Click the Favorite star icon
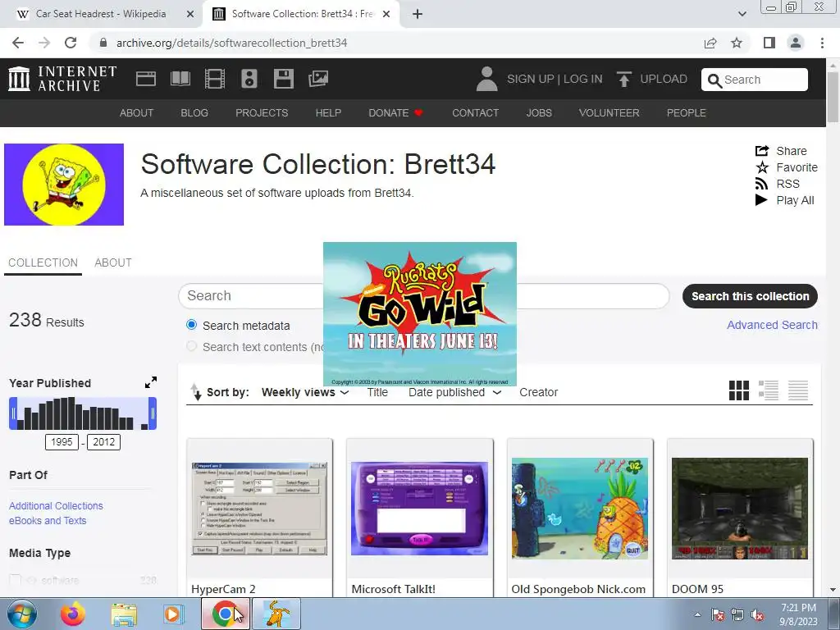Screen dimensions: 840x630 tap(762, 167)
